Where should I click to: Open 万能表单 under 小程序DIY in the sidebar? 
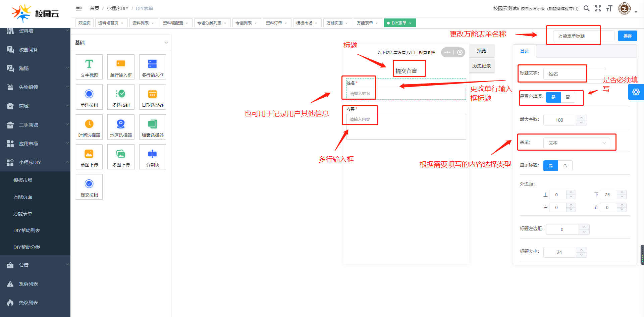click(35, 214)
